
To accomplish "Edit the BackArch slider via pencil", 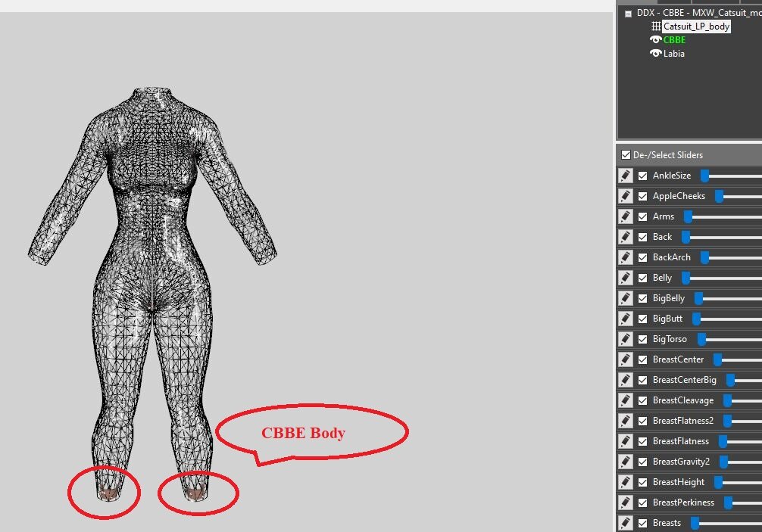I will 626,257.
